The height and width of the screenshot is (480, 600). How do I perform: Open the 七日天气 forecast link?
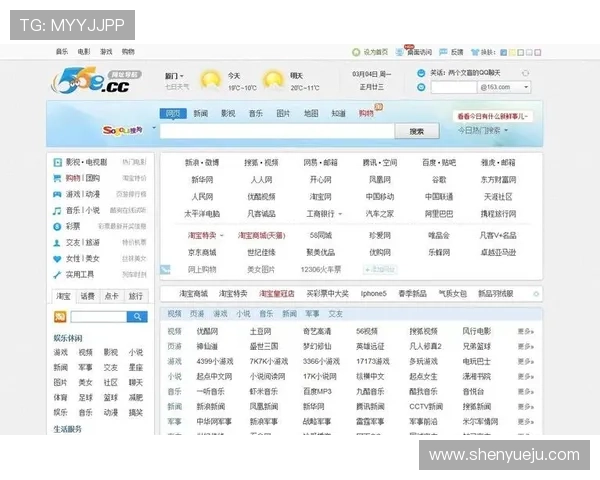(177, 87)
